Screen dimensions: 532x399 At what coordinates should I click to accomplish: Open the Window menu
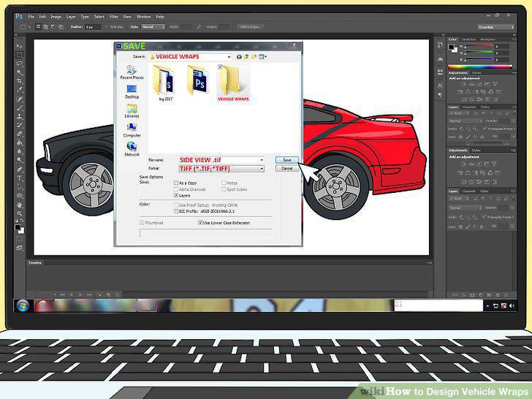point(143,17)
